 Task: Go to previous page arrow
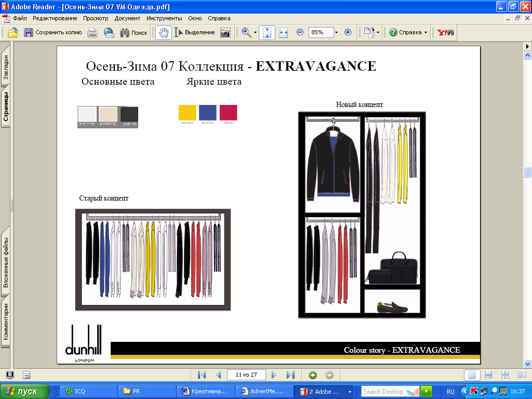[x=219, y=375]
